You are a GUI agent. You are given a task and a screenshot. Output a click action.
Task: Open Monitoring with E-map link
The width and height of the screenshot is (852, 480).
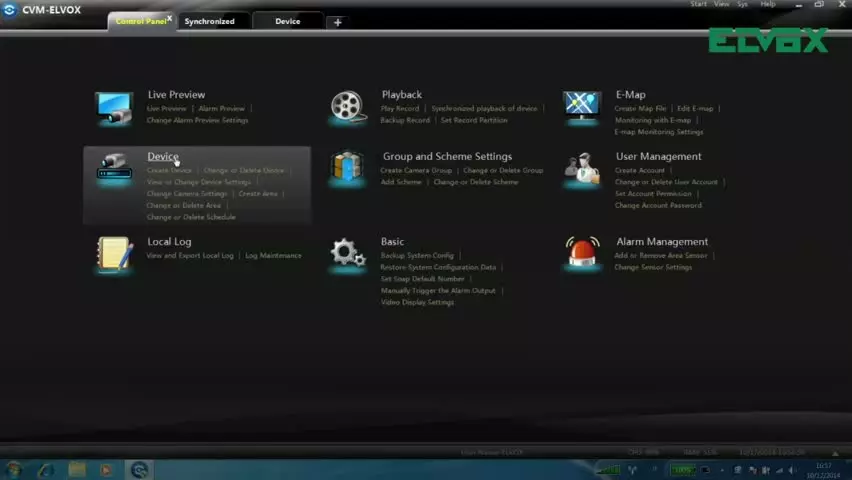pyautogui.click(x=653, y=120)
